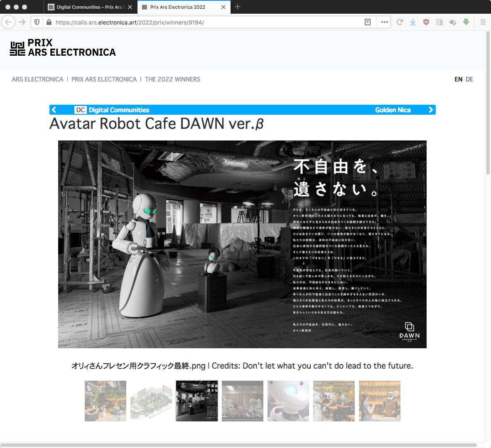The width and height of the screenshot is (491, 448).
Task: Click the main black-and-white robot image
Action: click(242, 244)
